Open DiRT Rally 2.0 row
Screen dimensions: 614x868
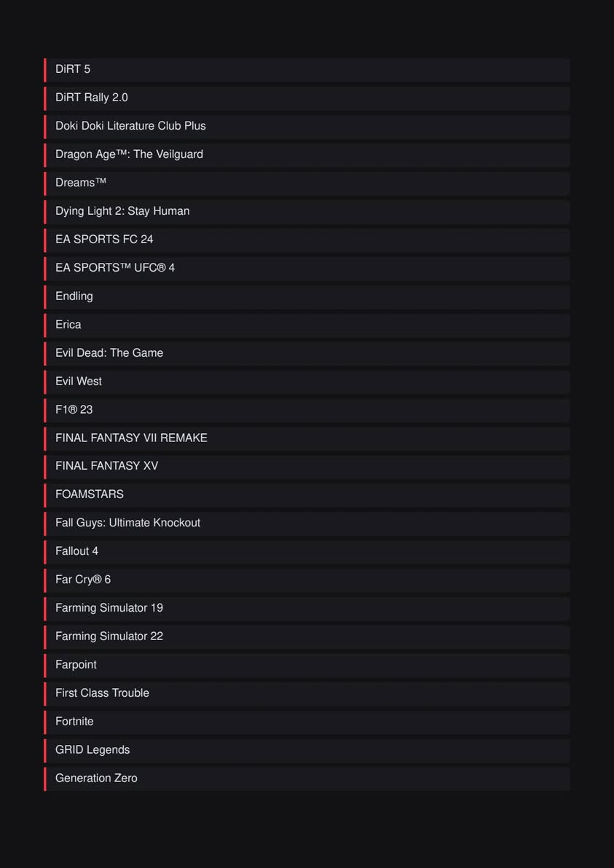click(x=307, y=98)
